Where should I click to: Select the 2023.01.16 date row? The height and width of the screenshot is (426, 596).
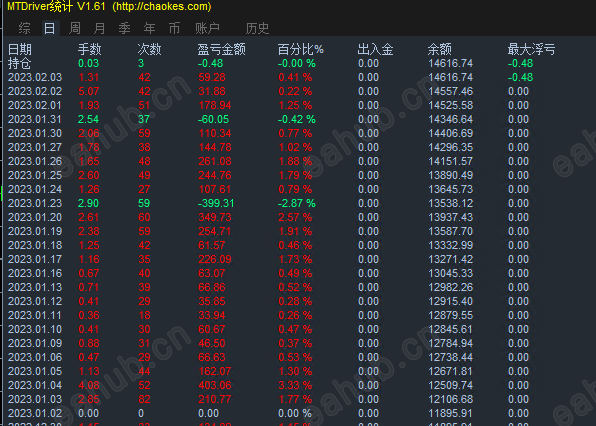pyautogui.click(x=35, y=273)
